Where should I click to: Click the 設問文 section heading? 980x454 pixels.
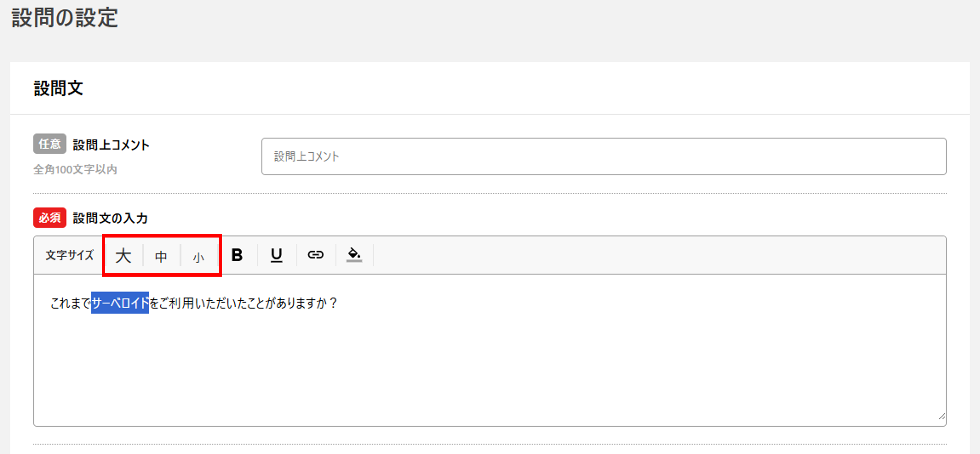(58, 88)
